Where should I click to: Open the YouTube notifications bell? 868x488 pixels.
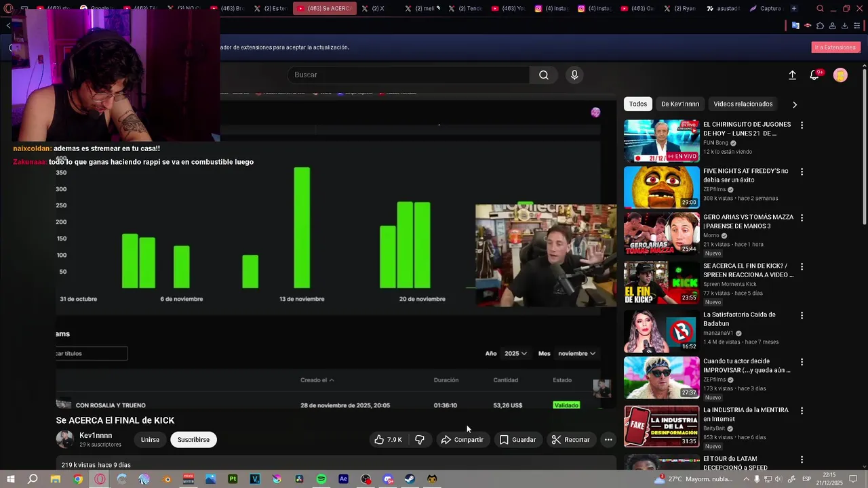[x=814, y=75]
